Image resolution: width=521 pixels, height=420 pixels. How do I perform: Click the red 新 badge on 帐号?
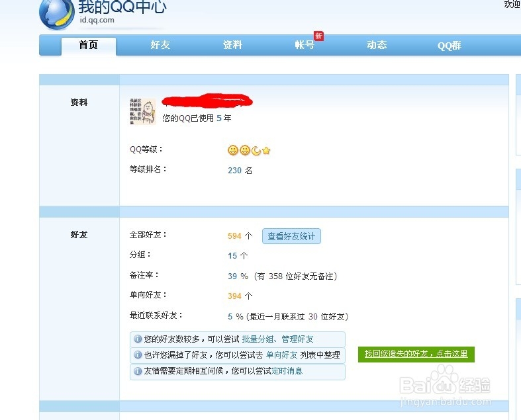[x=318, y=36]
